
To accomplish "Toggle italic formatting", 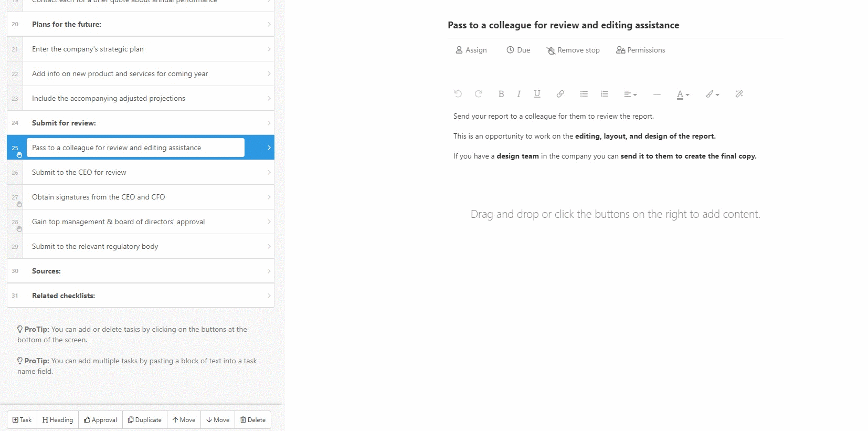I will click(x=518, y=93).
